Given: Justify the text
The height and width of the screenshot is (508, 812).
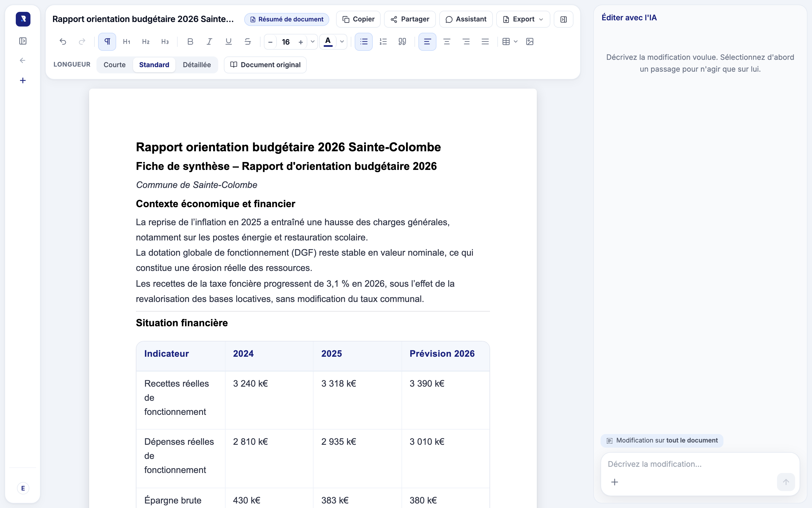Looking at the screenshot, I should (485, 42).
